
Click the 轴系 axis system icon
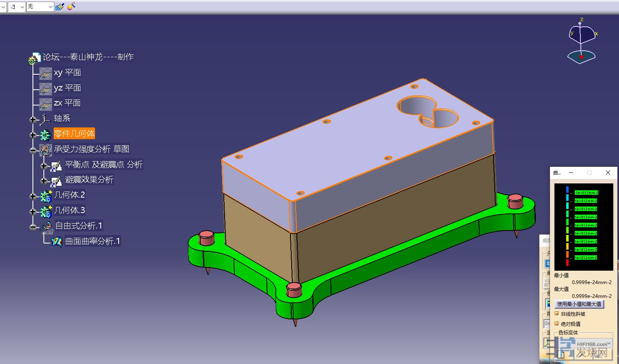pyautogui.click(x=45, y=119)
